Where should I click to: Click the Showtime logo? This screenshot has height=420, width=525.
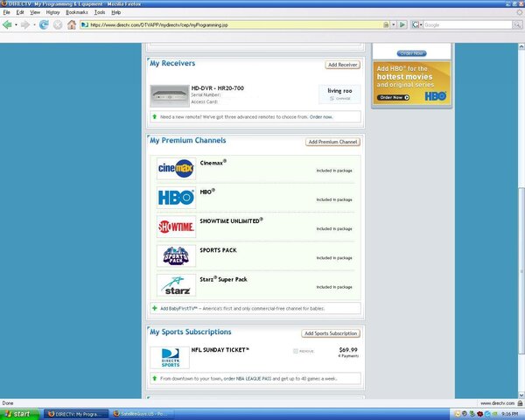coord(176,227)
